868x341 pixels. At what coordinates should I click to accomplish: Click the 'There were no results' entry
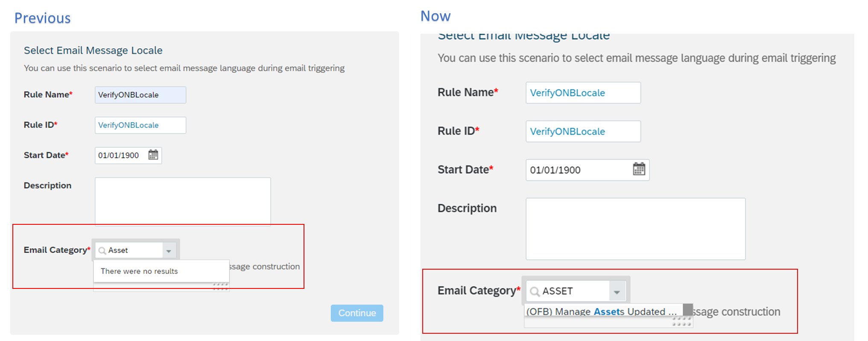coord(139,271)
